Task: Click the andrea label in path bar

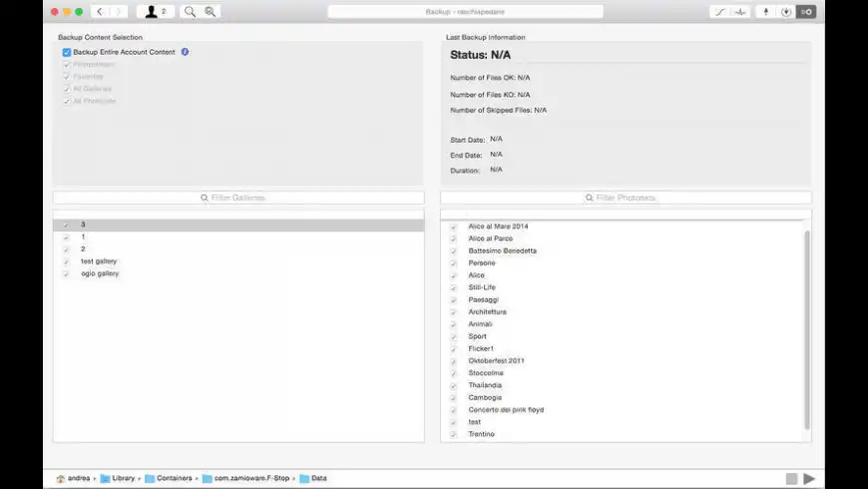Action: pos(79,478)
